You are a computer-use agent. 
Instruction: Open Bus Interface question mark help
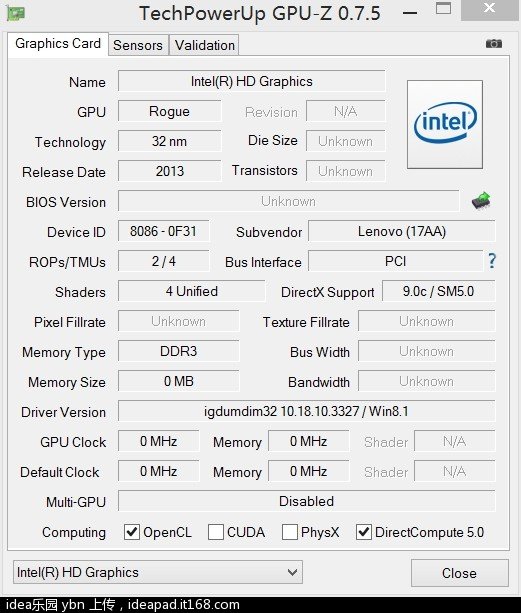tap(492, 261)
